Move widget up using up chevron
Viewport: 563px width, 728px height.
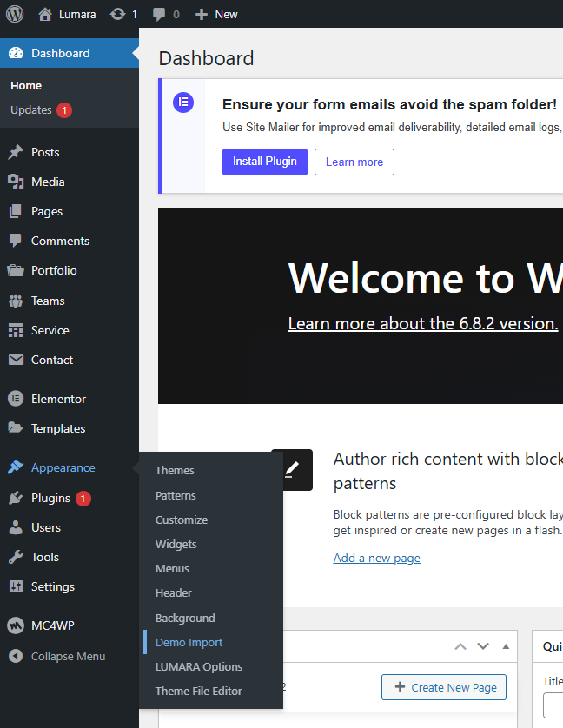coord(460,646)
